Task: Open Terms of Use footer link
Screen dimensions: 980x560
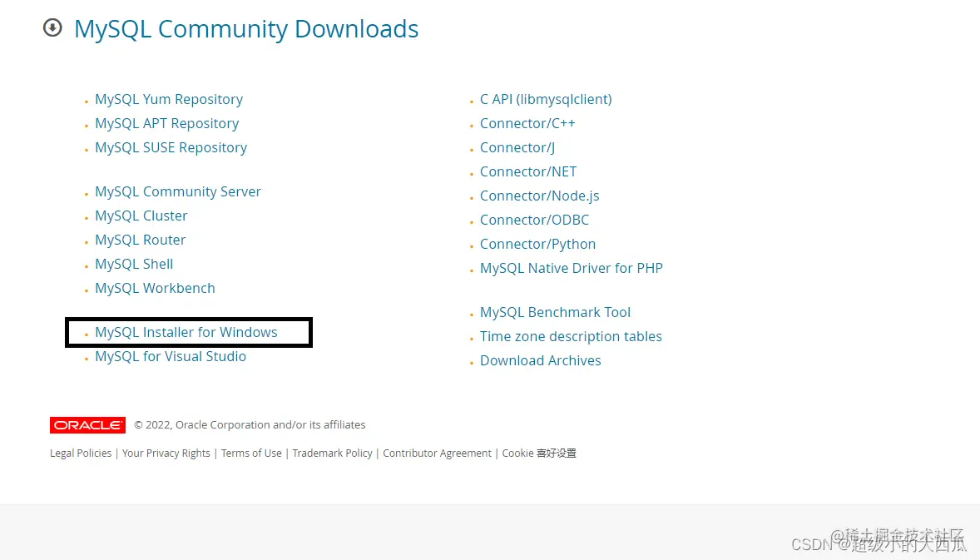Action: [251, 453]
